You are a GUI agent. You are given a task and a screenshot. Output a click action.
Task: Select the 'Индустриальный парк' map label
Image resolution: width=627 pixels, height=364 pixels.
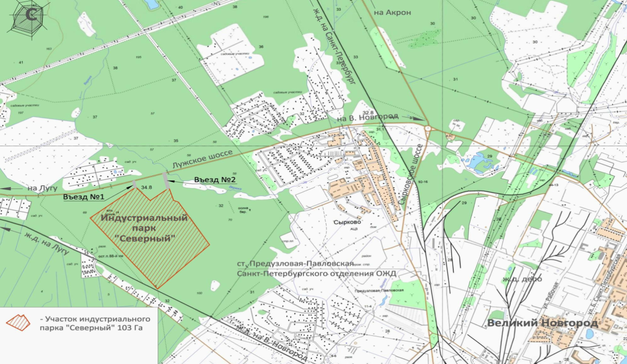pyautogui.click(x=144, y=228)
